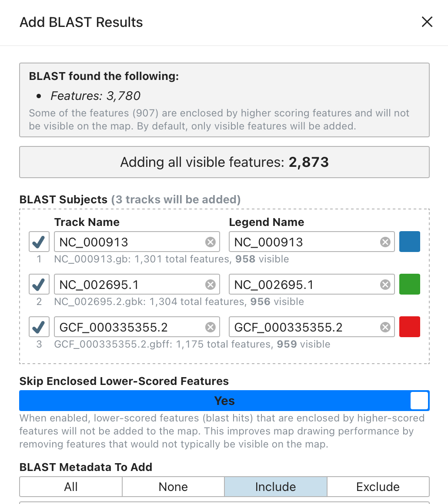Select All for BLAST metadata
Viewport: 448px width, 504px height.
(x=71, y=487)
